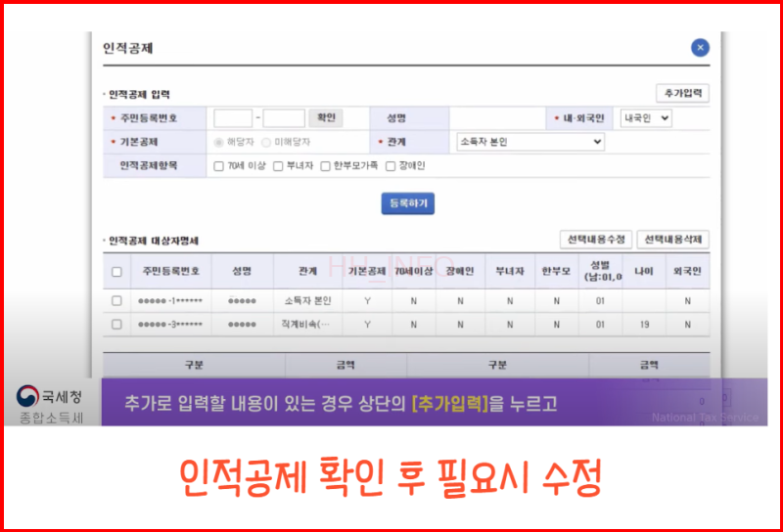Focus the second 주민등록번호 input box
The width and height of the screenshot is (783, 532).
[x=284, y=118]
